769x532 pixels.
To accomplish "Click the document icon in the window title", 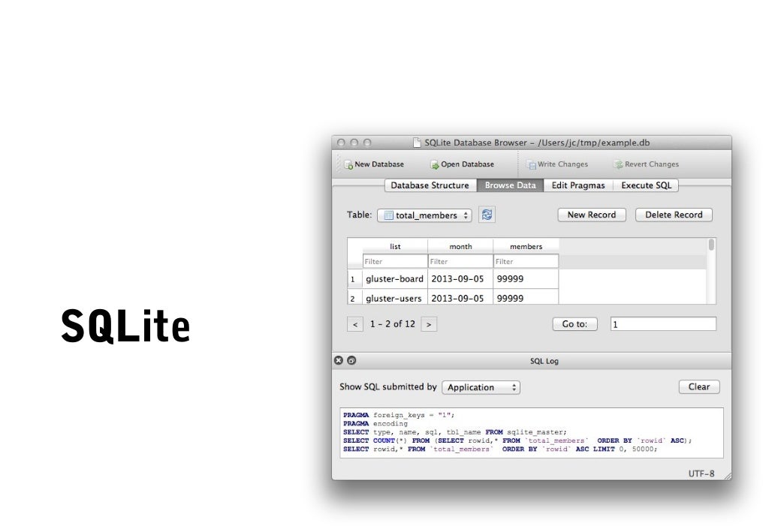I will coord(417,143).
